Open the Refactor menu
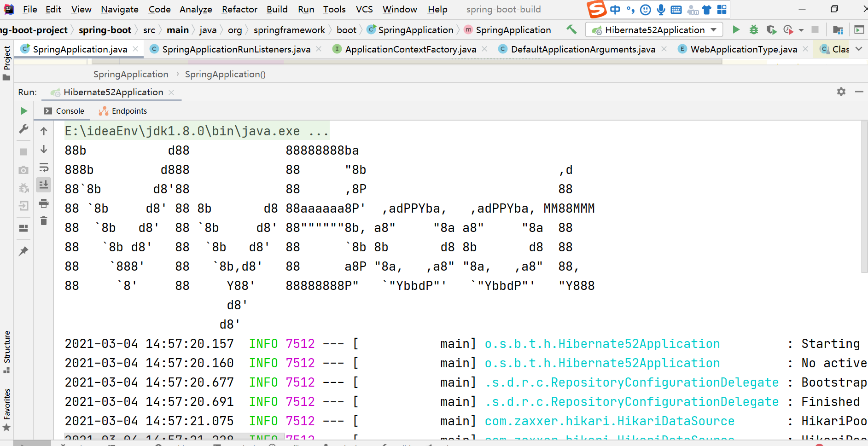 [239, 9]
